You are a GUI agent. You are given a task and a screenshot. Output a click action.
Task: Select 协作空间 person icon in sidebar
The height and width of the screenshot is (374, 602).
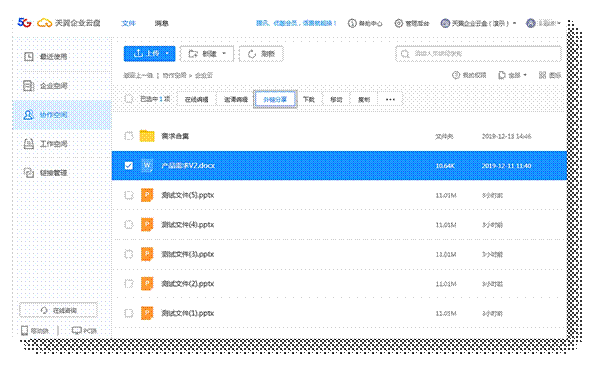point(29,115)
